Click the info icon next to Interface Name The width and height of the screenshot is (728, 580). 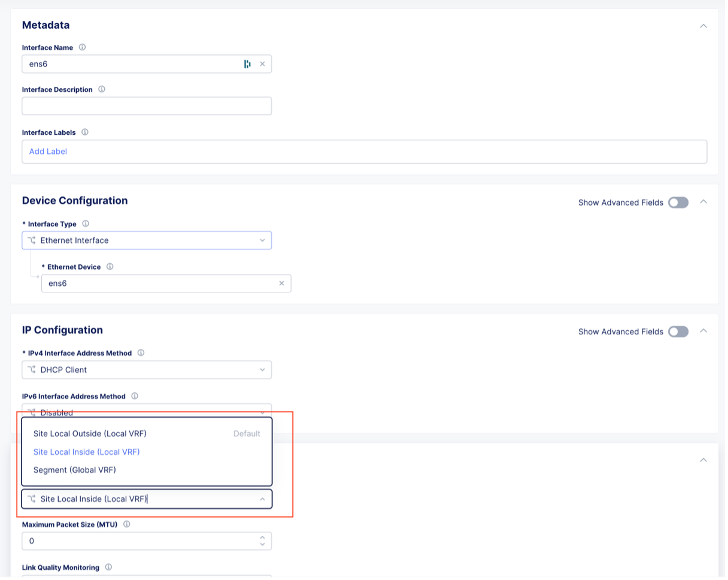pyautogui.click(x=82, y=47)
